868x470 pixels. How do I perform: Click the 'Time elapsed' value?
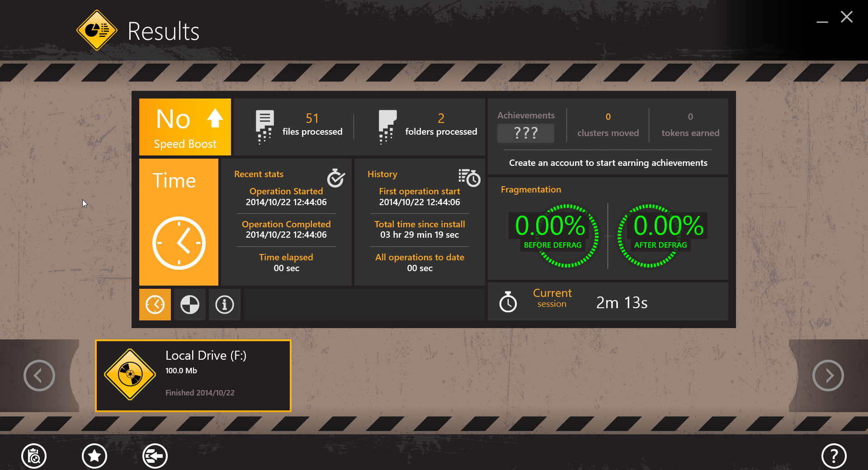pyautogui.click(x=287, y=268)
